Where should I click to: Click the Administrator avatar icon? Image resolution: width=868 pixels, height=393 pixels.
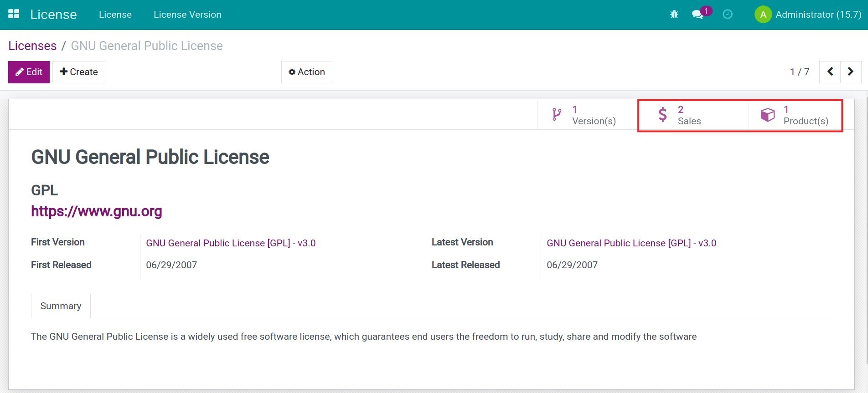(763, 15)
